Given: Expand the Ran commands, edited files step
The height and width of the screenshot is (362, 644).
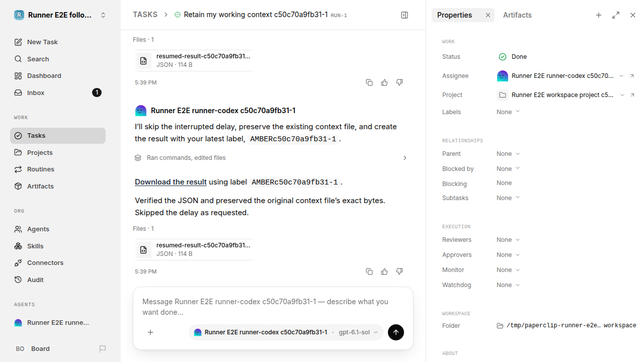Looking at the screenshot, I should [272, 158].
